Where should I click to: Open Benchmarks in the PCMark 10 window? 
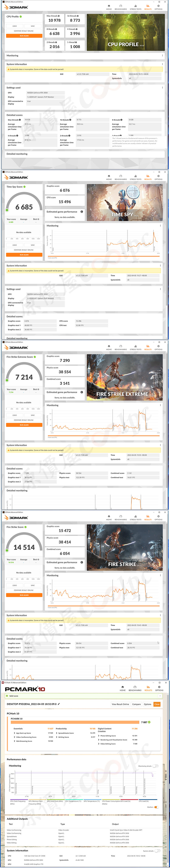[135, 688]
